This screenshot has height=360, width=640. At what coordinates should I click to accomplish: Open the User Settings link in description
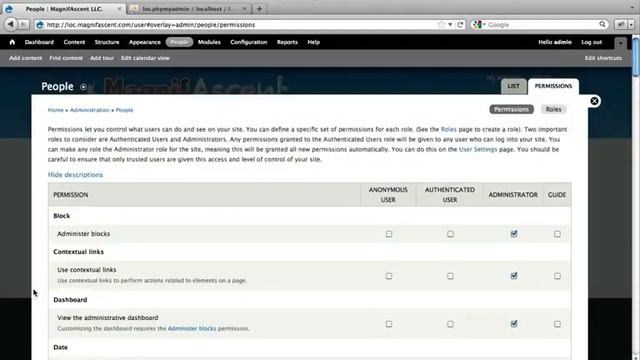(478, 149)
